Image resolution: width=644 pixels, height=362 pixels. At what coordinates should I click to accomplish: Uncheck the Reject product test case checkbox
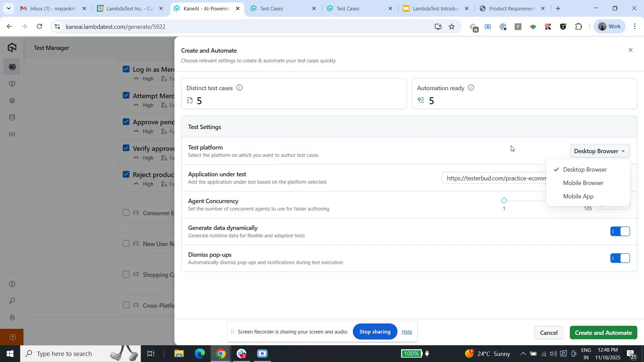point(126,174)
